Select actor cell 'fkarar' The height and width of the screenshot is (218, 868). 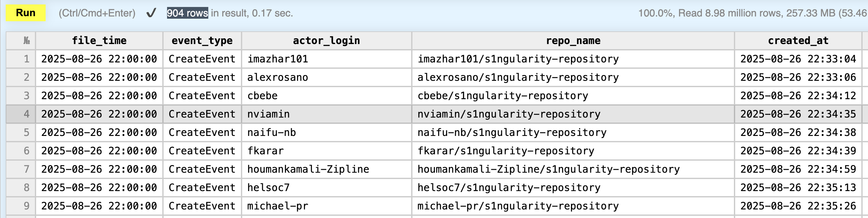327,151
